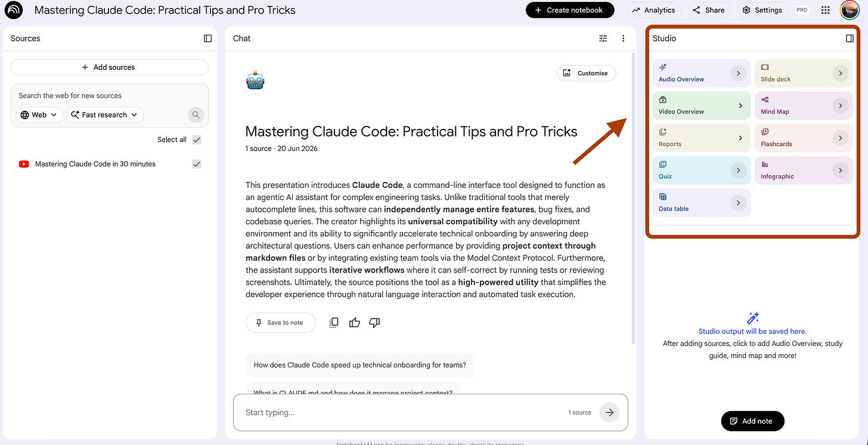Image resolution: width=868 pixels, height=445 pixels.
Task: Uncheck the Mastering Claude Code source checkbox
Action: (x=197, y=164)
